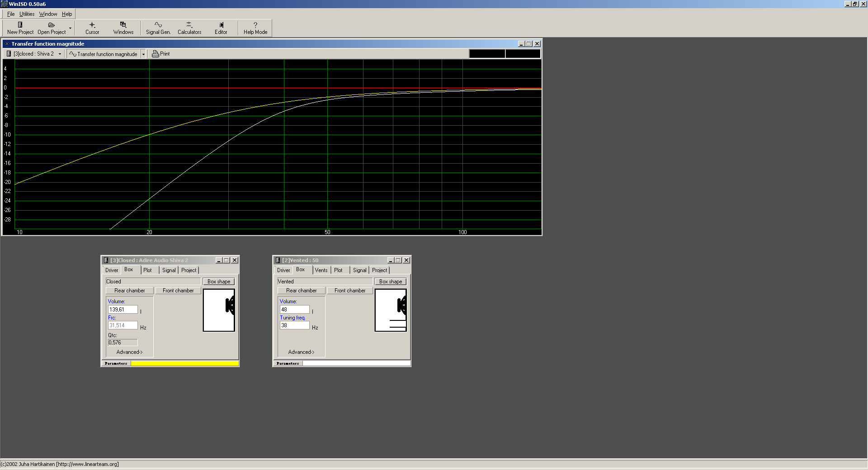Click the yellow color bar in Closed project
Viewport: 868px width, 470px height.
click(x=184, y=363)
